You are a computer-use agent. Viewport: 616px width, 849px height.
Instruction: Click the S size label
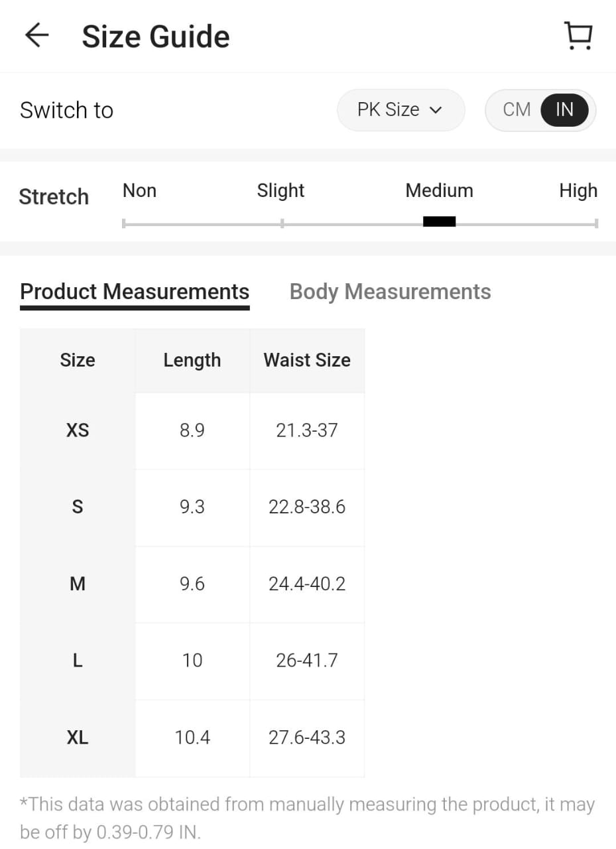(x=78, y=507)
